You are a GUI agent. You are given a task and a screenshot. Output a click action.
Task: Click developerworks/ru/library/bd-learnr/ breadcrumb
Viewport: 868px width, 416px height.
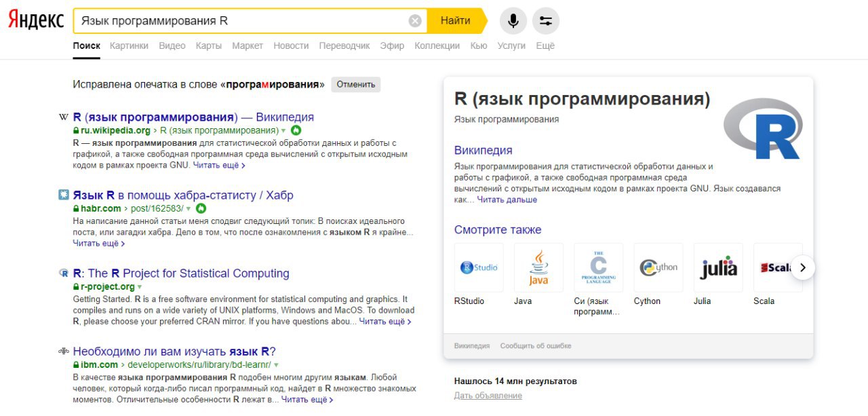199,364
